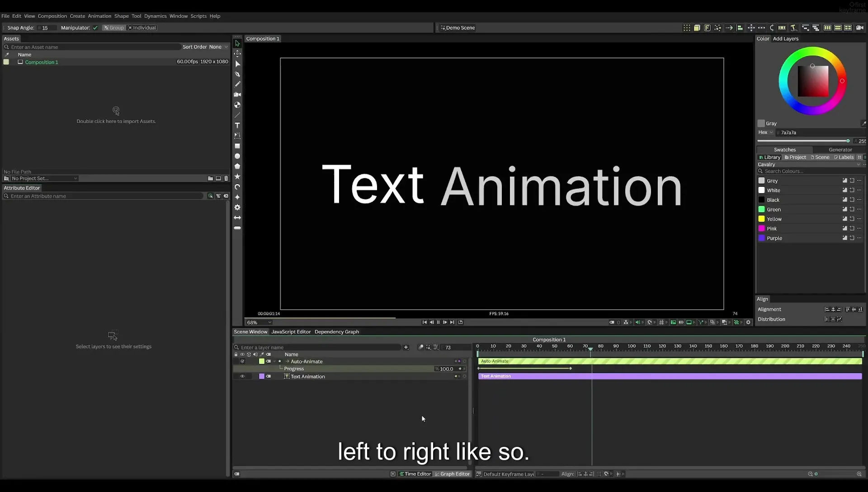
Task: Hide the Text Animation layer via the eye icon
Action: point(242,376)
